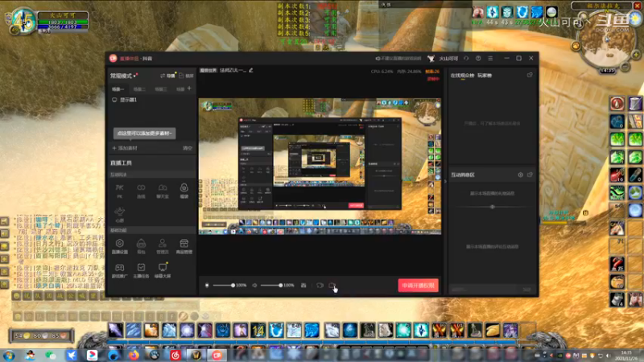Click the recording folder icon under cursor
The width and height of the screenshot is (644, 362).
click(x=332, y=286)
